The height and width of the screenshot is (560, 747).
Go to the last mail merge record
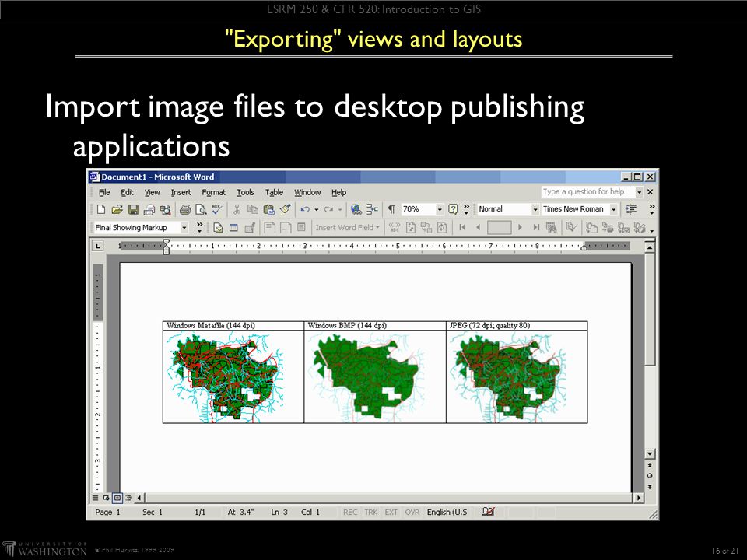(536, 228)
